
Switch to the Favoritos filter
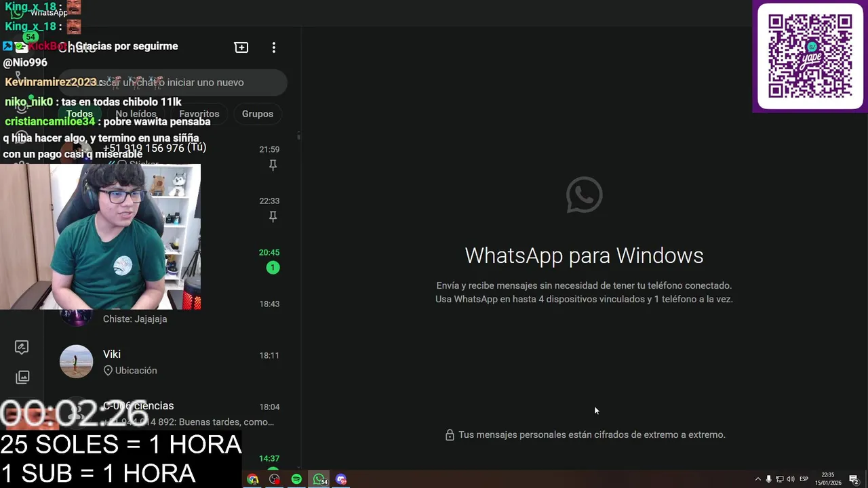click(x=199, y=114)
